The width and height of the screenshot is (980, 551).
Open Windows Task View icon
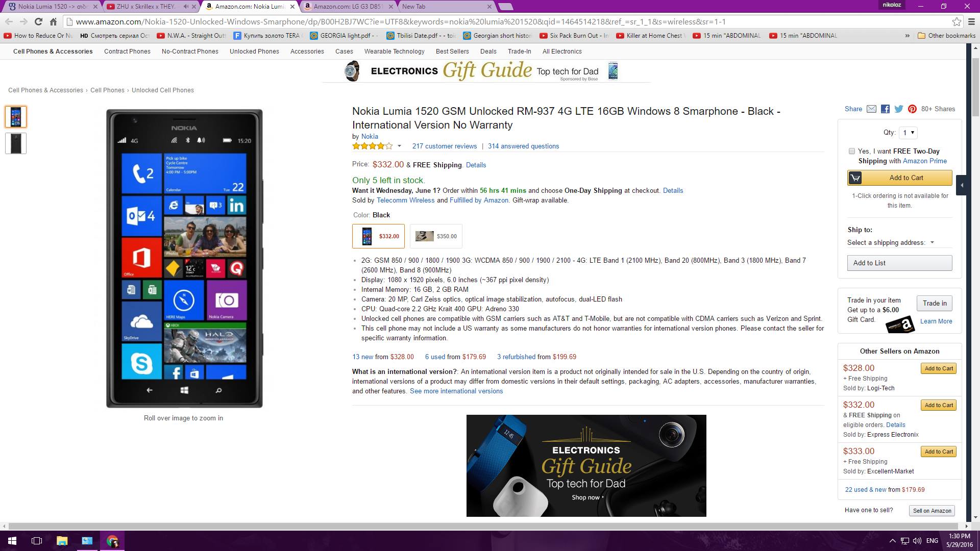pos(37,541)
